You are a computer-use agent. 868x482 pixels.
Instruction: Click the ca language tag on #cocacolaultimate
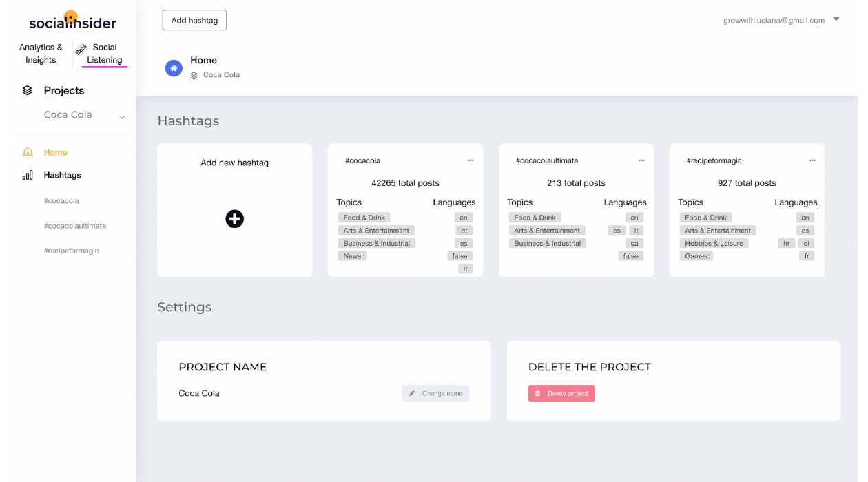pos(634,243)
